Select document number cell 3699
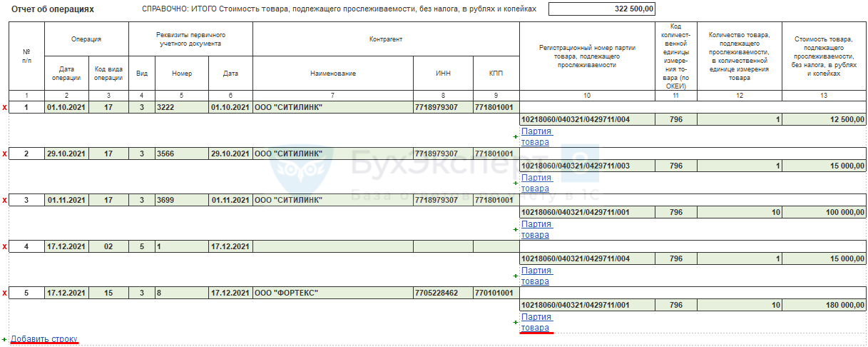This screenshot has width=868, height=347. point(182,200)
